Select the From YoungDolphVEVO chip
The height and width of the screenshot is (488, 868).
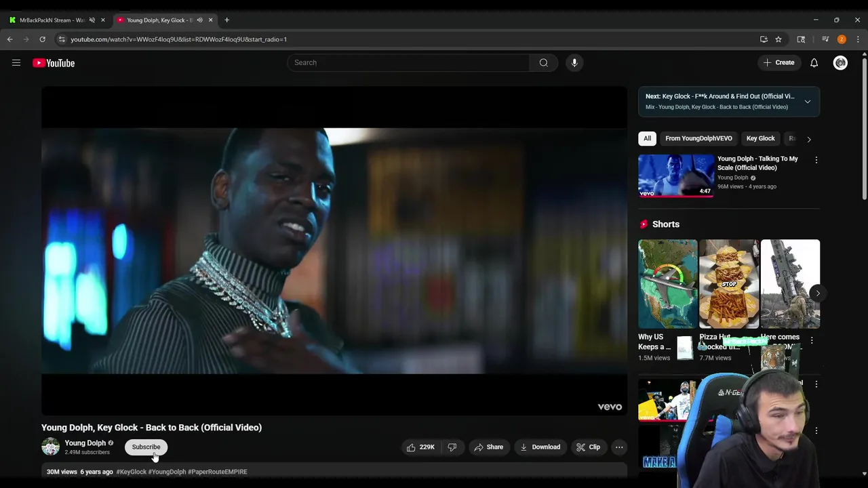pos(698,138)
